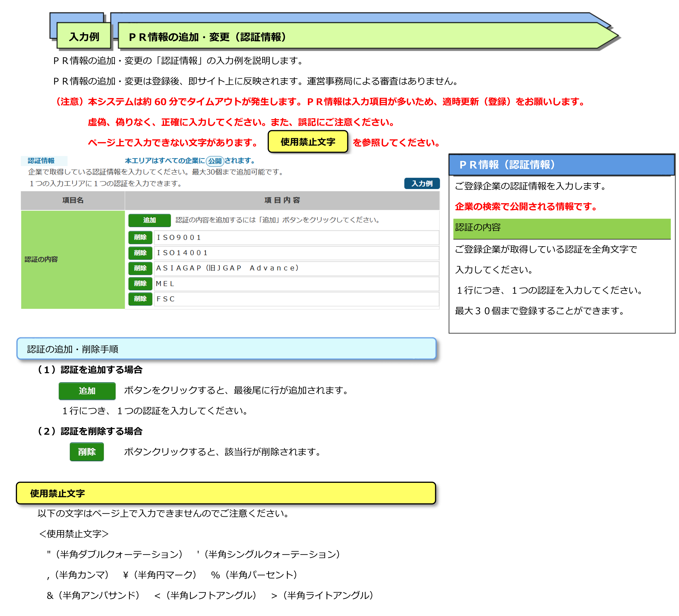Viewport: 679px width, 616px height.
Task: Click the red 企業の検索で公開される情報です。 text
Action: click(527, 206)
